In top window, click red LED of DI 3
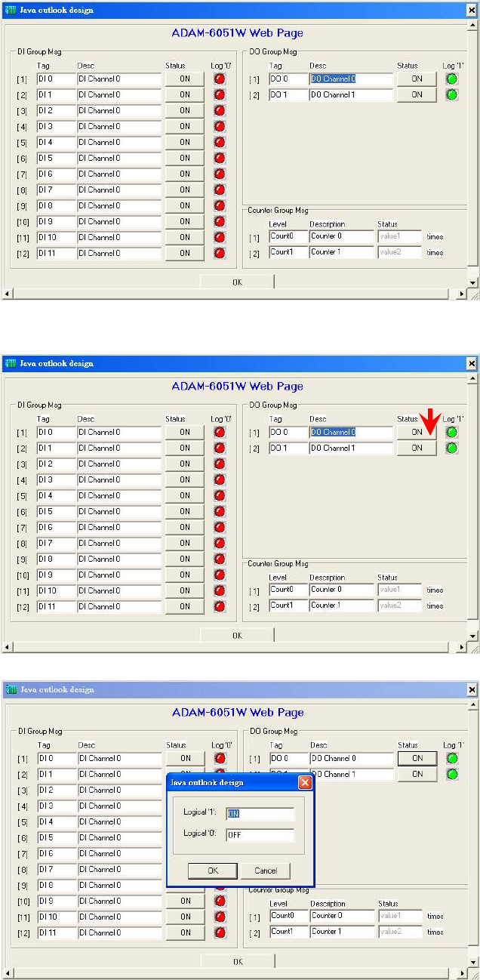 pos(220,126)
